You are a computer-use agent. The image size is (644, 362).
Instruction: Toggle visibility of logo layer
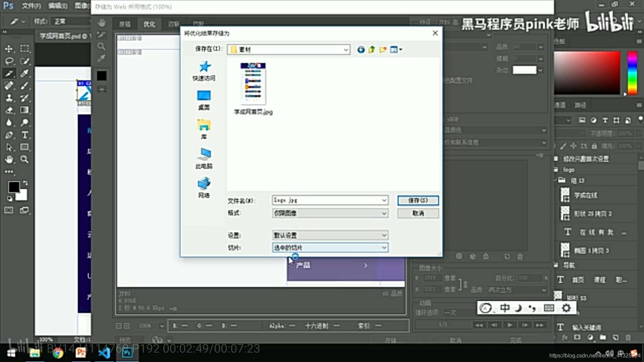coord(556,170)
